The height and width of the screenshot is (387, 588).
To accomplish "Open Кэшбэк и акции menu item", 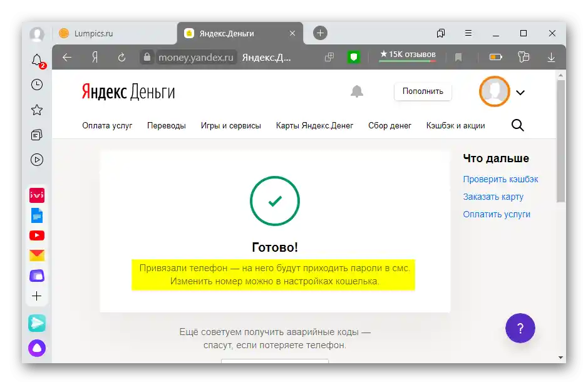I will click(456, 126).
